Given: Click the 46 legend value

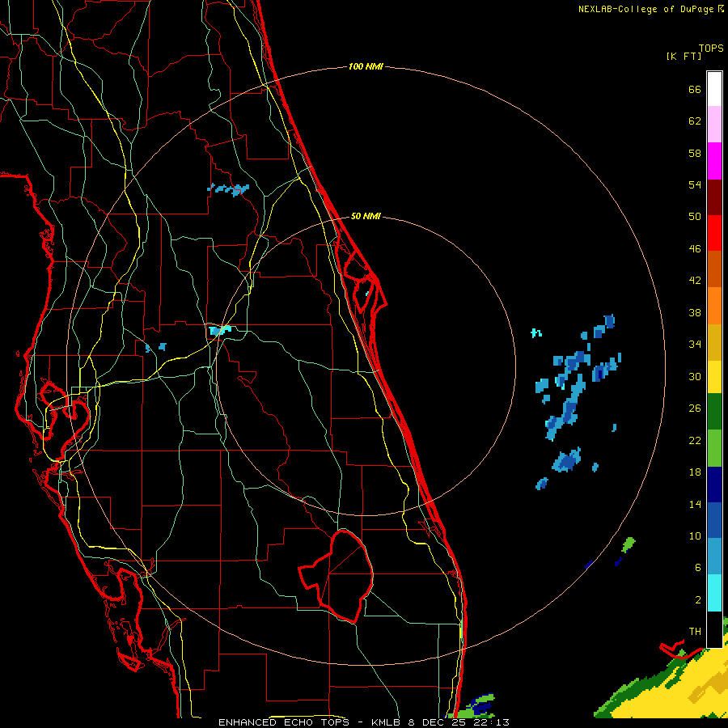Looking at the screenshot, I should pos(695,249).
